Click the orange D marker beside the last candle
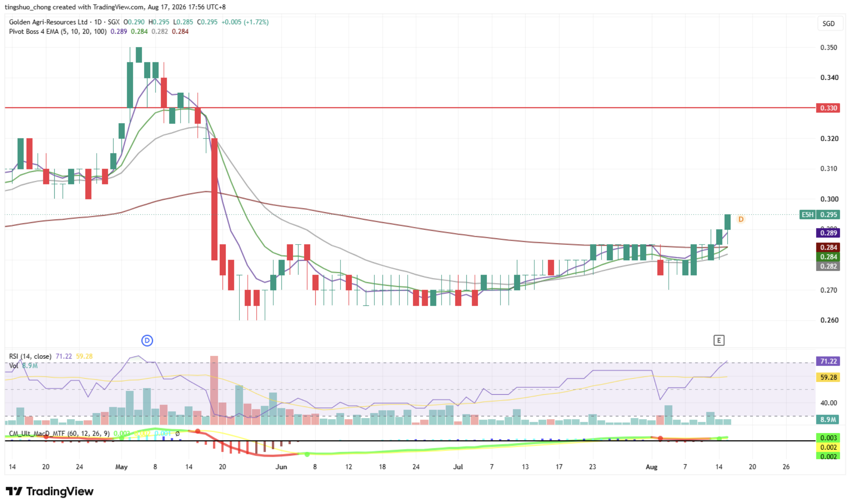Image resolution: width=850 pixels, height=504 pixels. [741, 219]
